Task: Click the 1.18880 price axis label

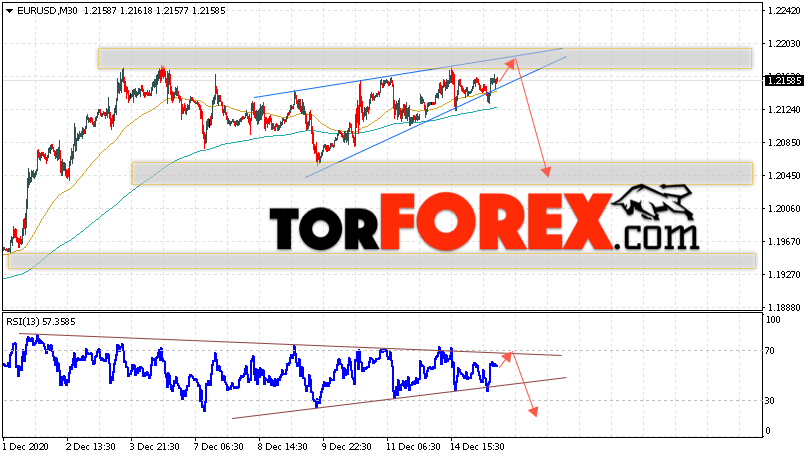Action: (x=784, y=308)
